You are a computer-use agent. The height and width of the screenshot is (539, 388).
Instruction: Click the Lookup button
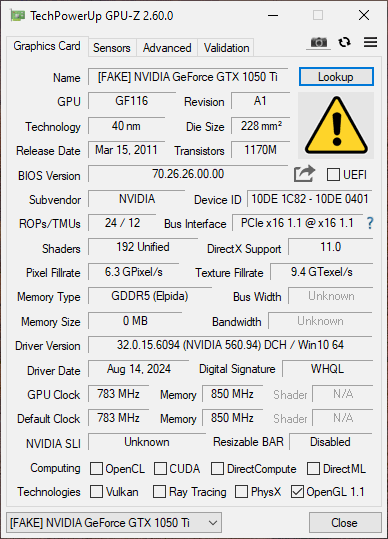click(x=336, y=77)
